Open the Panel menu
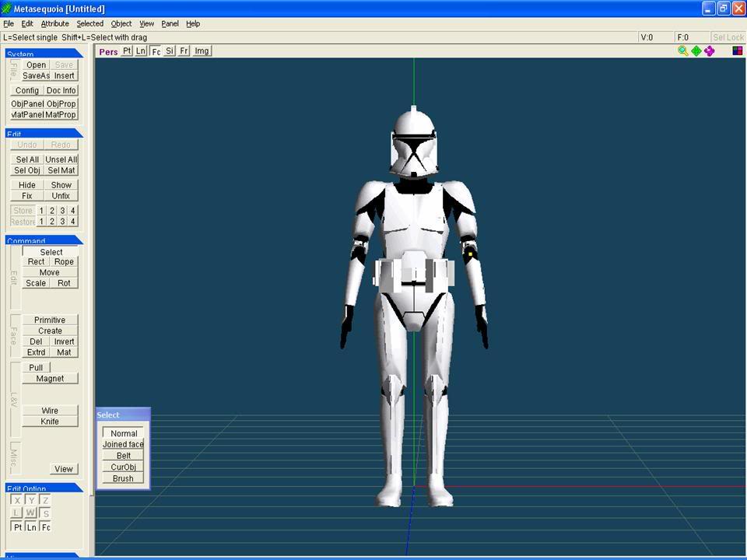Image resolution: width=747 pixels, height=560 pixels. click(170, 24)
